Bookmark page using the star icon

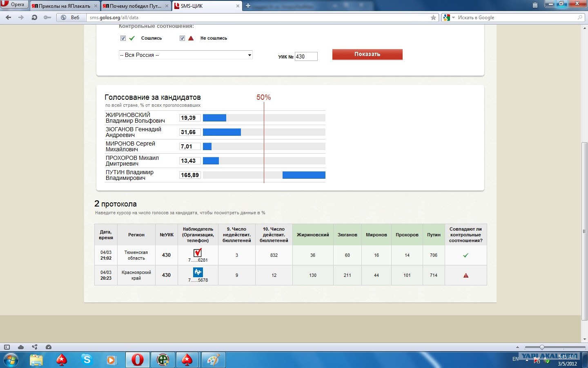433,18
